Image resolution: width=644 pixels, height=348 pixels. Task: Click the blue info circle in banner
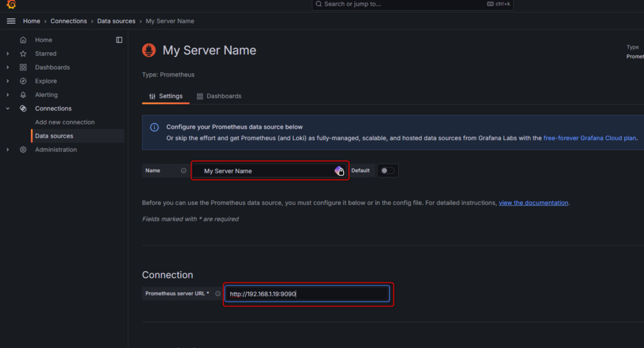(x=155, y=128)
